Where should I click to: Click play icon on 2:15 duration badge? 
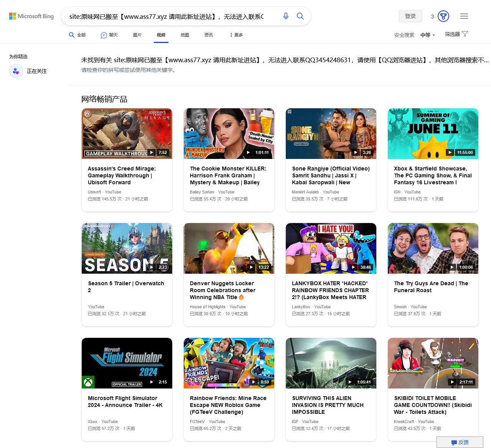[152, 382]
